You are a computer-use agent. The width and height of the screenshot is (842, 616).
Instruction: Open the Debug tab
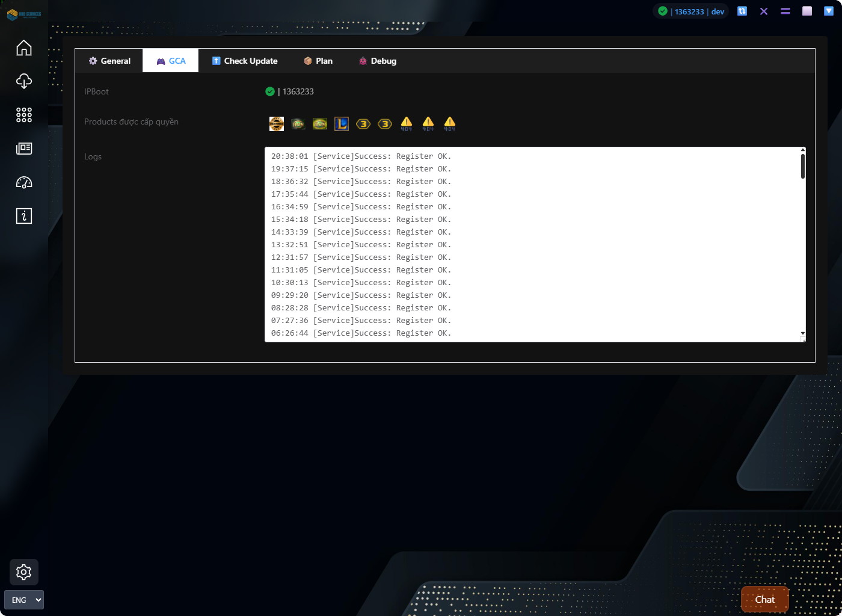click(378, 61)
